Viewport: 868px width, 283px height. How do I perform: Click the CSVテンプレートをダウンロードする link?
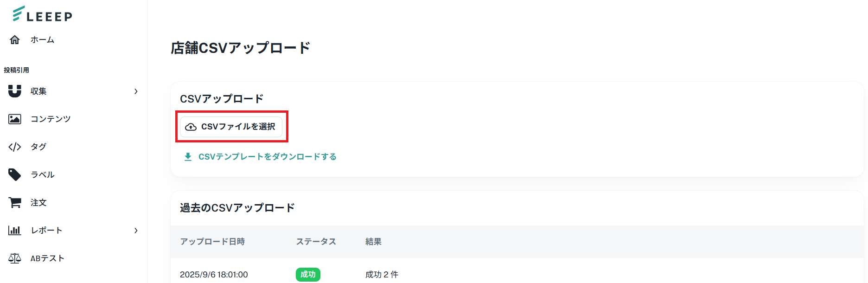pyautogui.click(x=267, y=157)
